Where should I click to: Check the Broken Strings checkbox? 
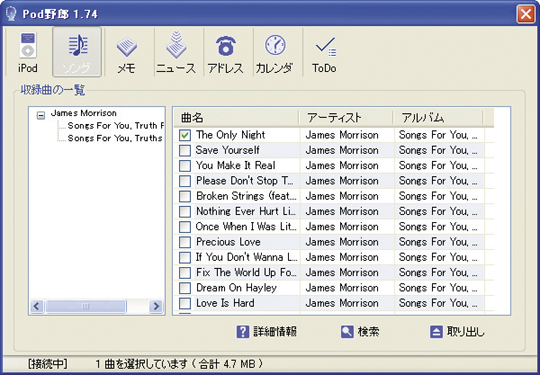pos(185,196)
